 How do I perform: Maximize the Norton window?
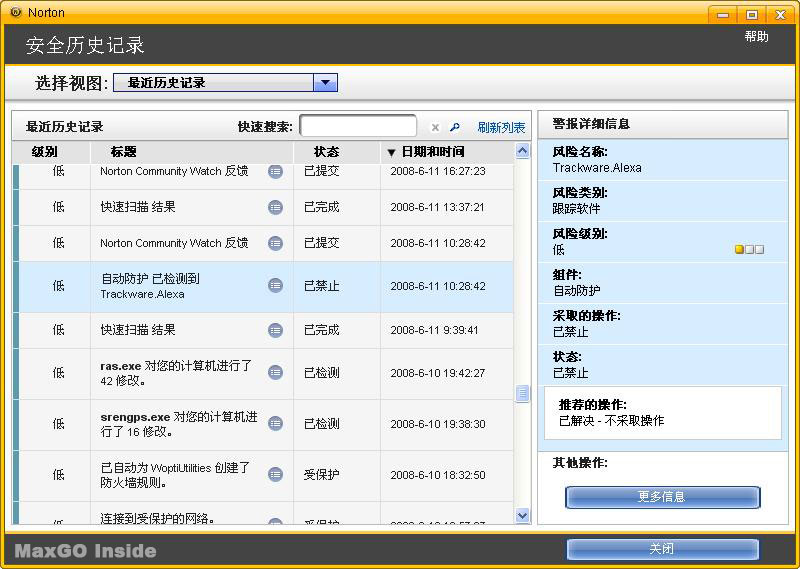point(751,14)
